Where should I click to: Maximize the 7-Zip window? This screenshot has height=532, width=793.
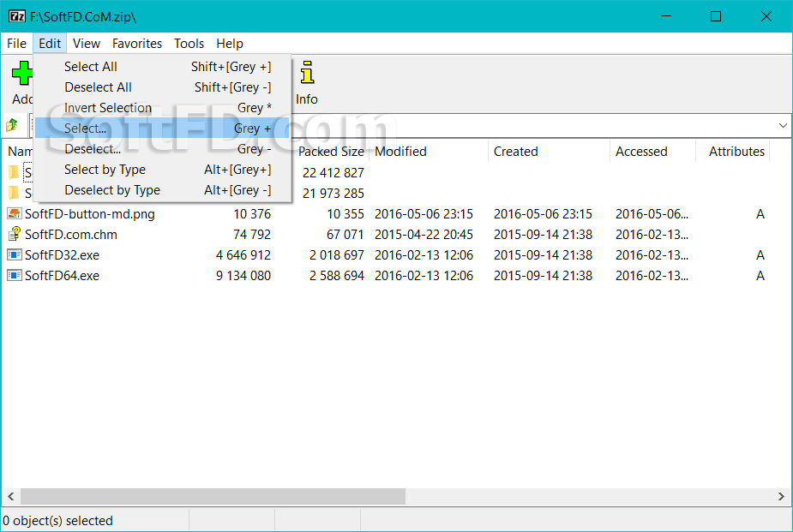pyautogui.click(x=716, y=16)
